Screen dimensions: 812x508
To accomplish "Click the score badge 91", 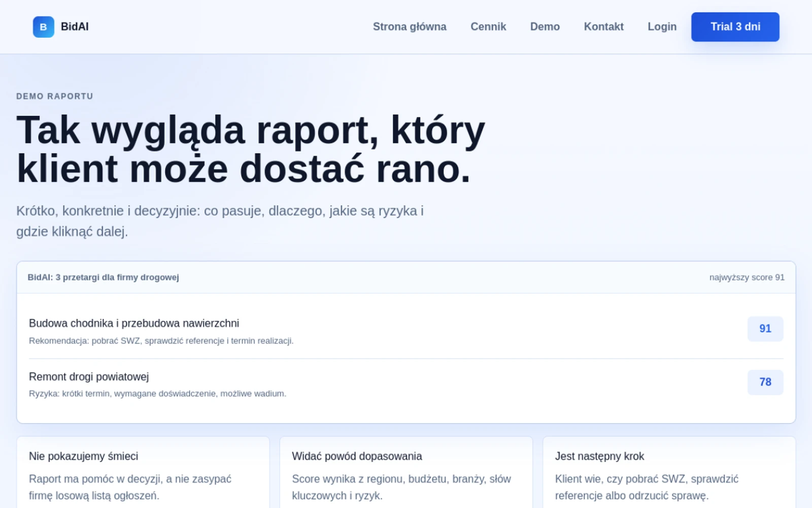I will click(765, 329).
